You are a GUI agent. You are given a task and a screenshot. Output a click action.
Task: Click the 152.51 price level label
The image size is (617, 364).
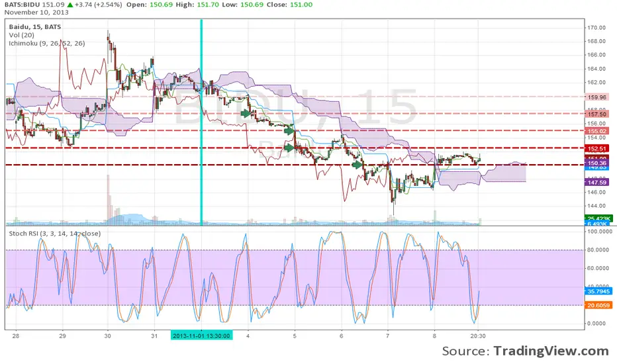[597, 148]
